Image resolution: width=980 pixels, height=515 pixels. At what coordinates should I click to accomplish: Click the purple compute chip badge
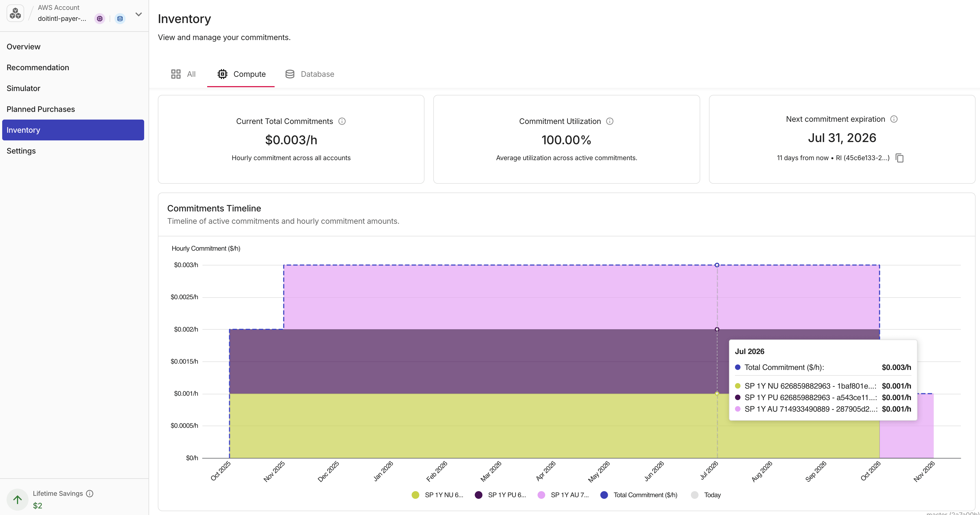click(x=100, y=19)
